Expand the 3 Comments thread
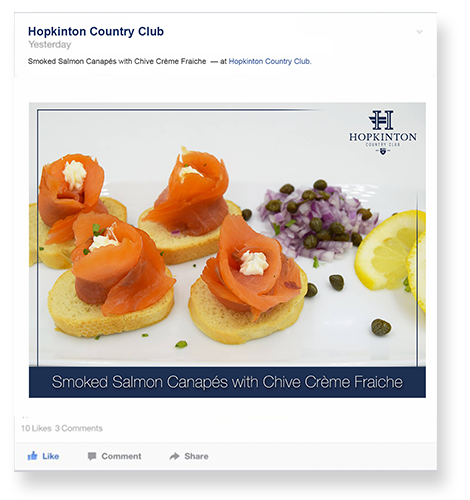 (79, 428)
